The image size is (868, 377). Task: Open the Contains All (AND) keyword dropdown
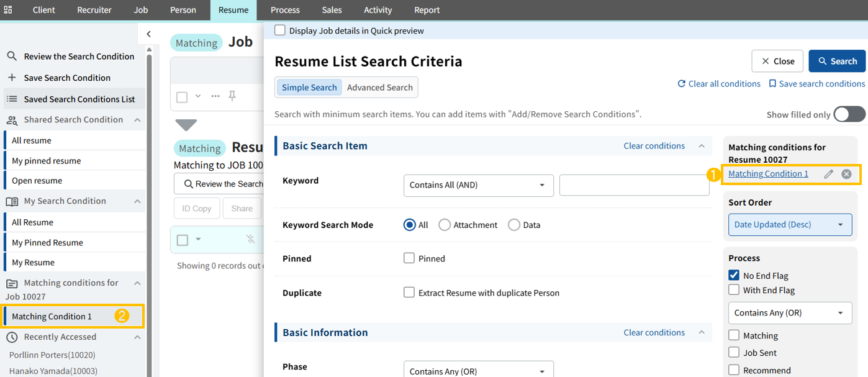[x=478, y=185]
